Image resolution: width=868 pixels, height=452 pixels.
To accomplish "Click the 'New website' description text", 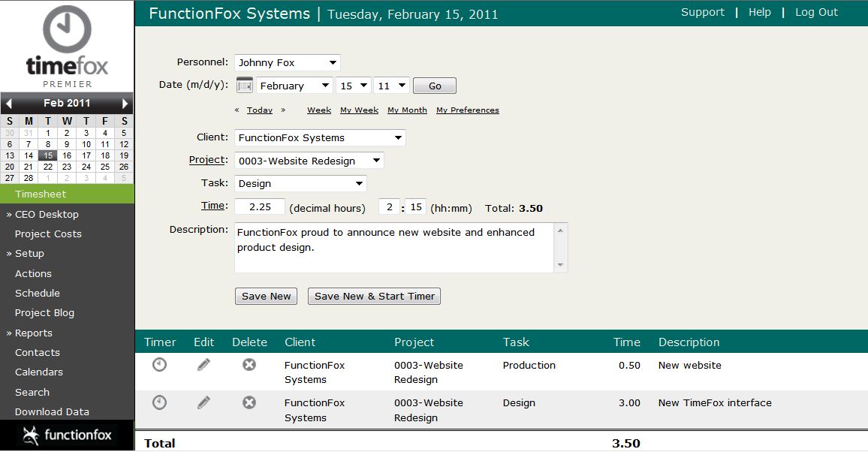I will 690,365.
